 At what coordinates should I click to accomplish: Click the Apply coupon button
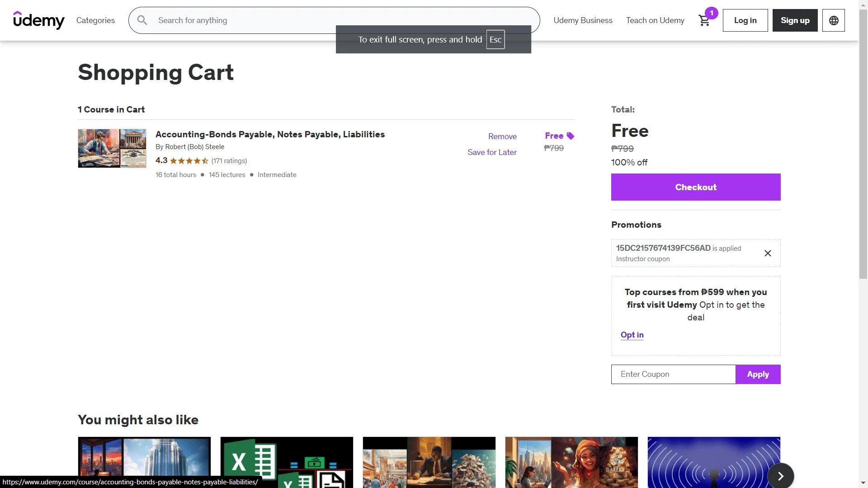coord(758,374)
